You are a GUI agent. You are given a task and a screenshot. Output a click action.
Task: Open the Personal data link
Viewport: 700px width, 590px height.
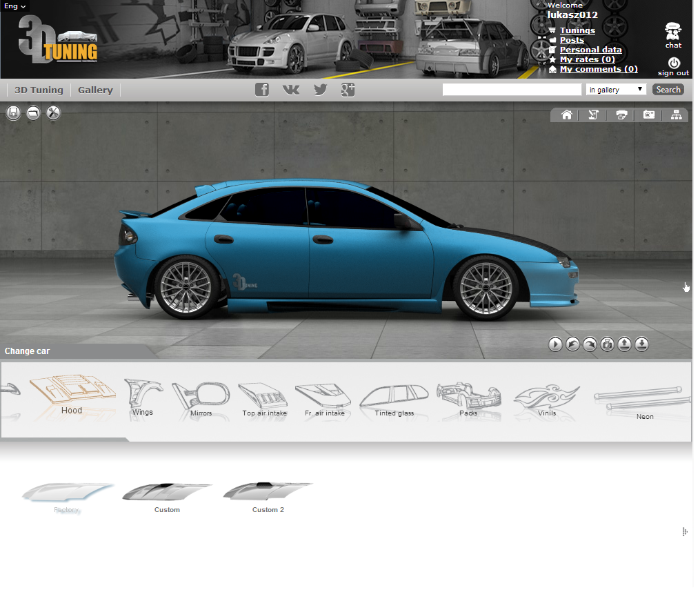590,50
